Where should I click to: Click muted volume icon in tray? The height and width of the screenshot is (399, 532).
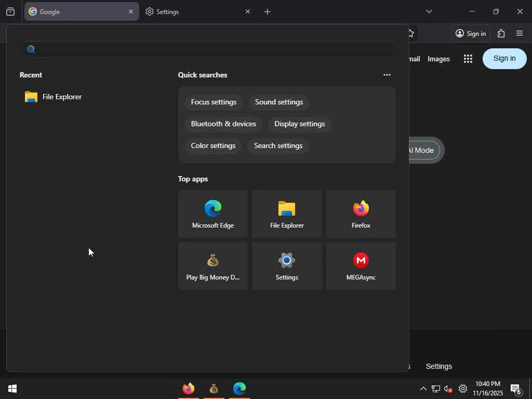[x=448, y=389]
